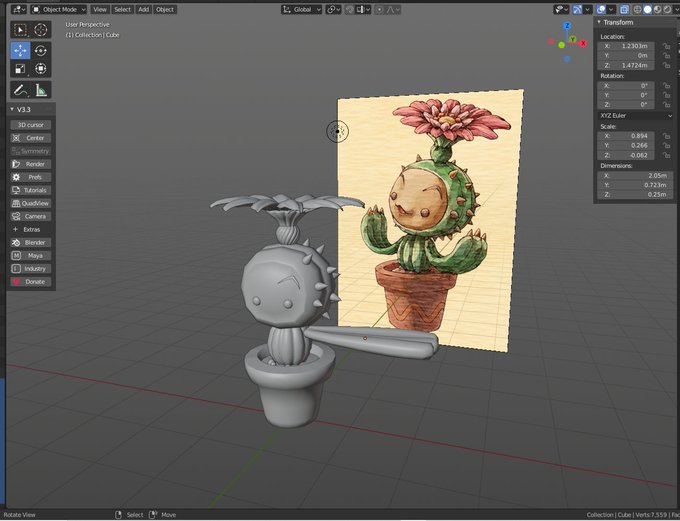680x521 pixels.
Task: Select the 3D Cursor tool in toolbar
Action: point(41,29)
